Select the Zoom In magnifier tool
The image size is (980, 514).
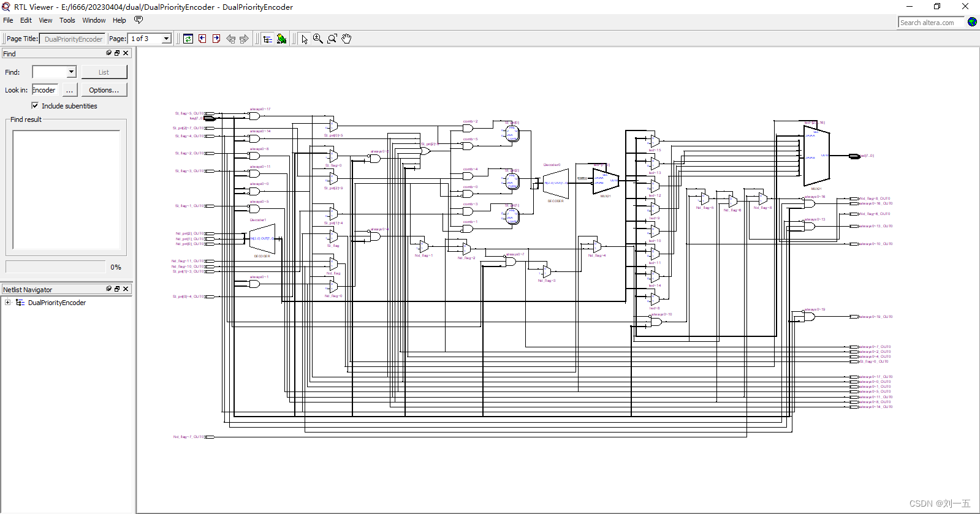coord(318,39)
